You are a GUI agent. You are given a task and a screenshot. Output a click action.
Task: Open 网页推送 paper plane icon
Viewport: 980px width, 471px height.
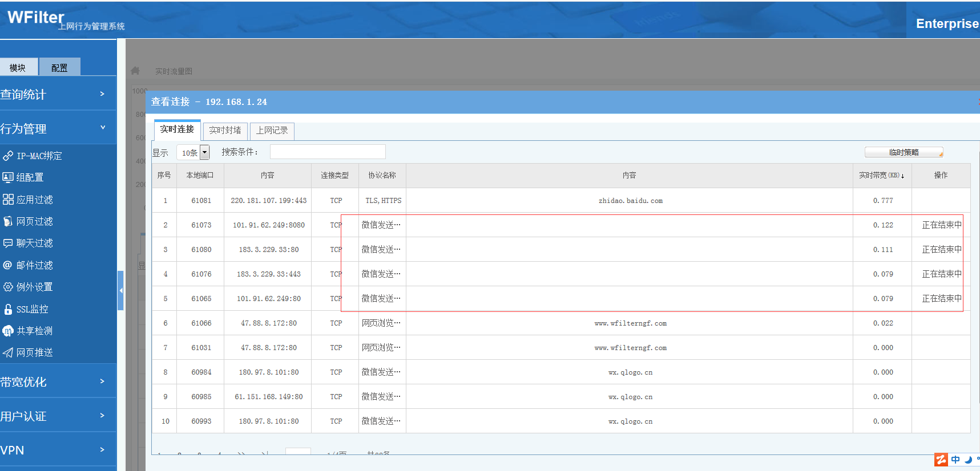pos(8,352)
